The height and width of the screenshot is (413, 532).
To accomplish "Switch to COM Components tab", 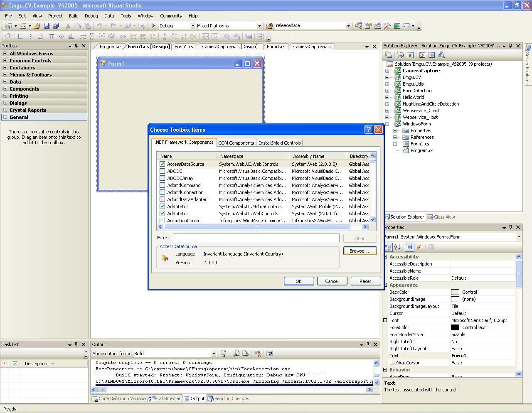I will pyautogui.click(x=236, y=143).
